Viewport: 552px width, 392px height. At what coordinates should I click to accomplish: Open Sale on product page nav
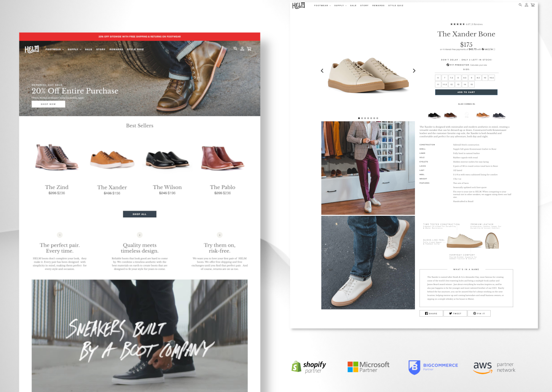(353, 5)
